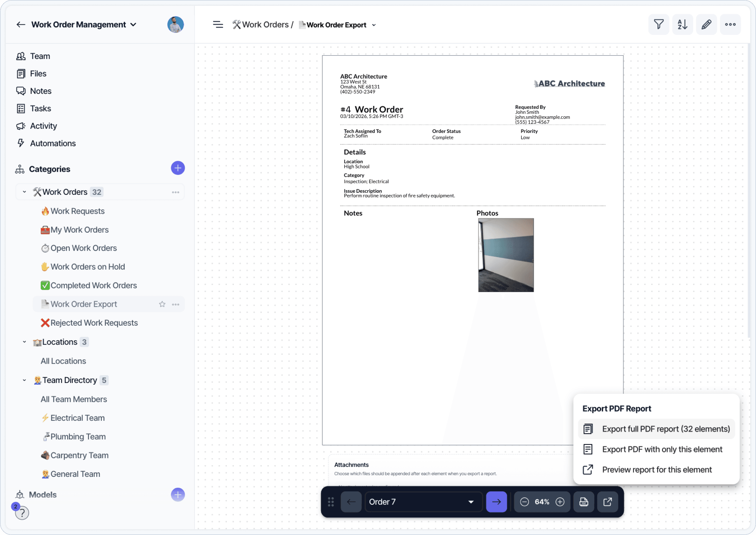This screenshot has height=535, width=756.
Task: Click the A-Z sort icon
Action: [682, 24]
